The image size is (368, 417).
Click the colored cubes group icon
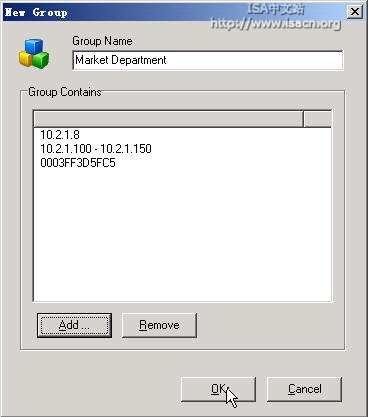pos(34,53)
